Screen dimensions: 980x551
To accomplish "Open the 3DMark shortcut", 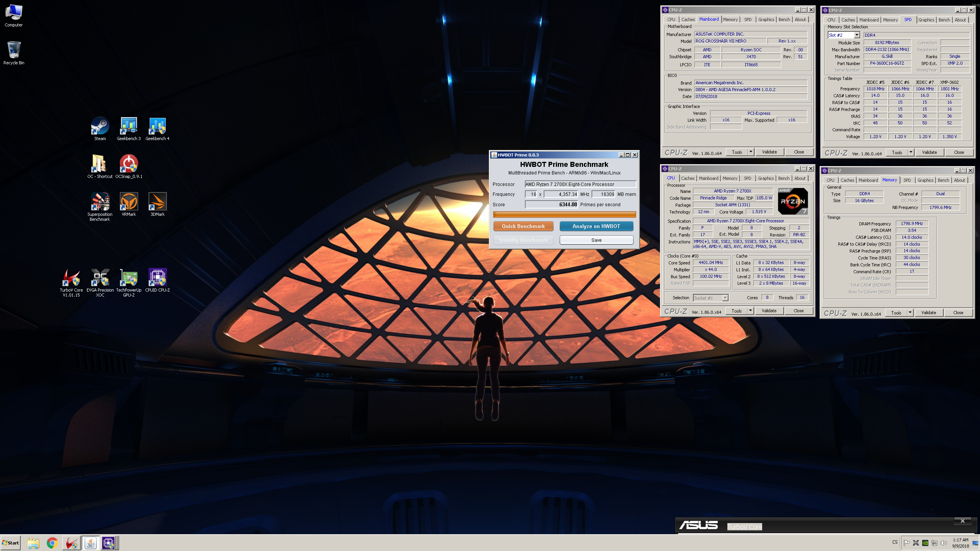I will (157, 205).
